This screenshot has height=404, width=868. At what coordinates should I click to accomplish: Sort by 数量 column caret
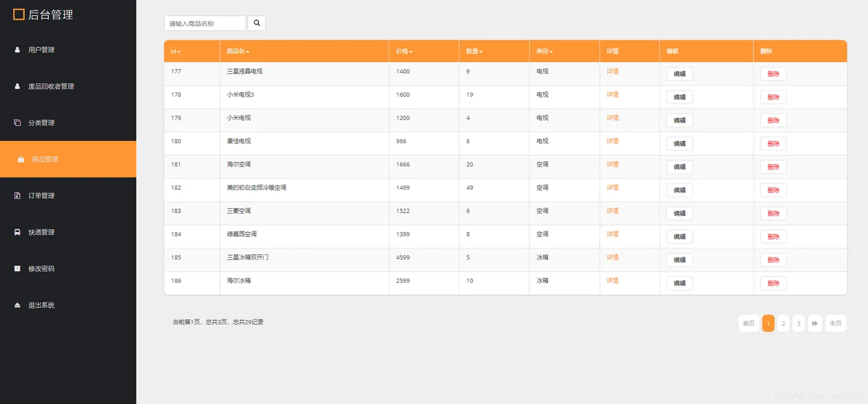481,52
